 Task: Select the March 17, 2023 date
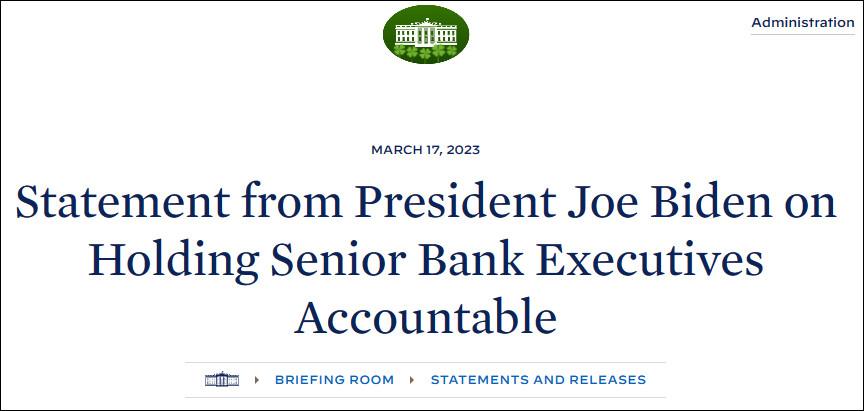point(425,150)
